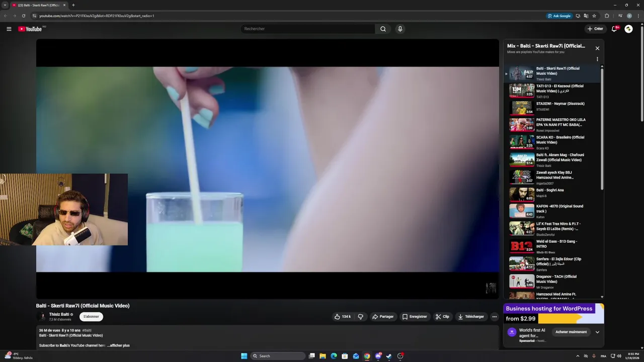Image resolution: width=644 pixels, height=362 pixels.
Task: Open the account avatar menu
Action: (x=628, y=29)
